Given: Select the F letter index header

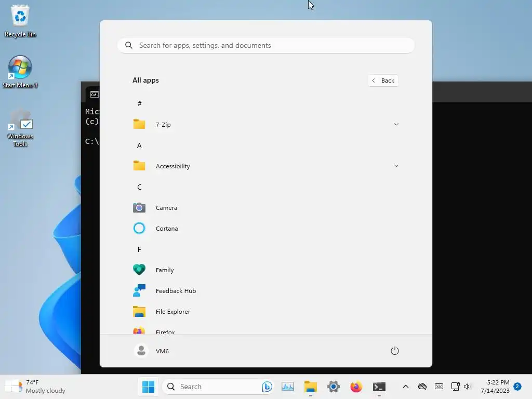Looking at the screenshot, I should [139, 249].
